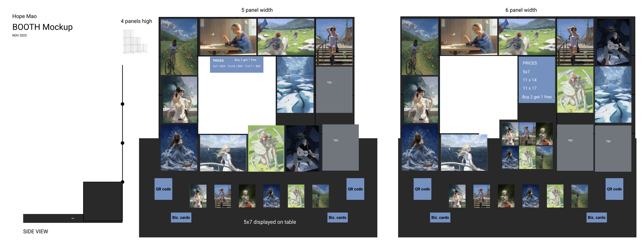Select large cyclist painting in 5 panel layout
The image size is (644, 243).
[x=179, y=47]
